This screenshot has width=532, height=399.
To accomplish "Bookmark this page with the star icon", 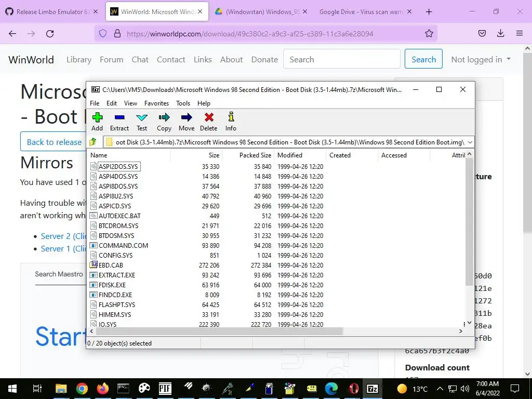I will click(x=429, y=33).
